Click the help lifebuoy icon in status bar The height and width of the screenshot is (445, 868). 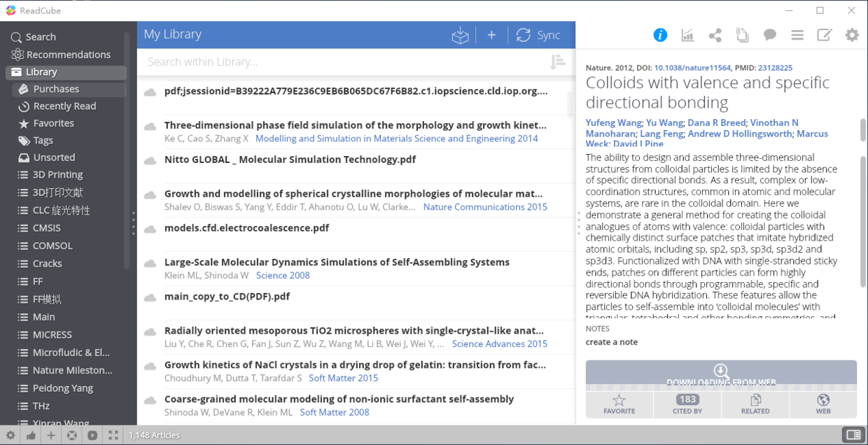[71, 435]
